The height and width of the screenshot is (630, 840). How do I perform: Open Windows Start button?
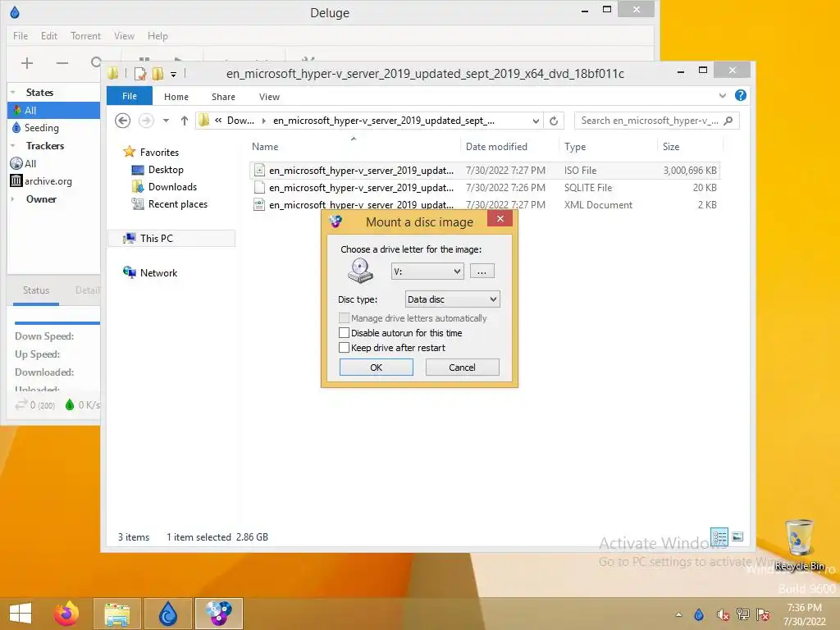(x=21, y=614)
